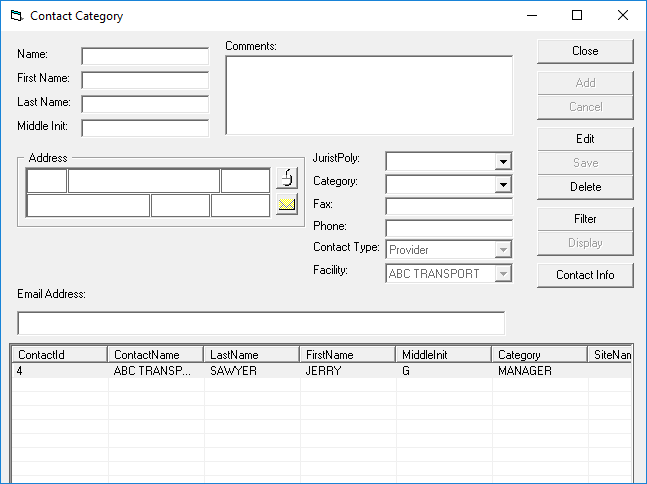Screen dimensions: 647x484
Task: Click the Delete button
Action: pos(585,187)
